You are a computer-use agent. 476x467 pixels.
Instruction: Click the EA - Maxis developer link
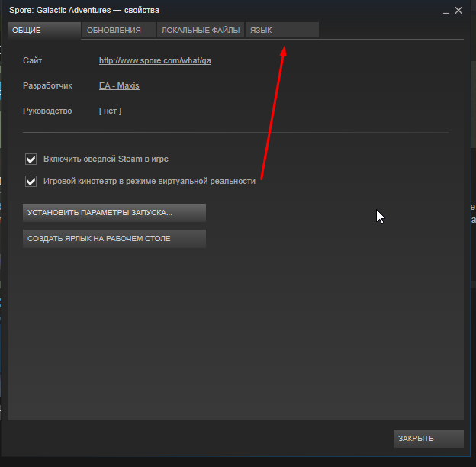pyautogui.click(x=119, y=86)
